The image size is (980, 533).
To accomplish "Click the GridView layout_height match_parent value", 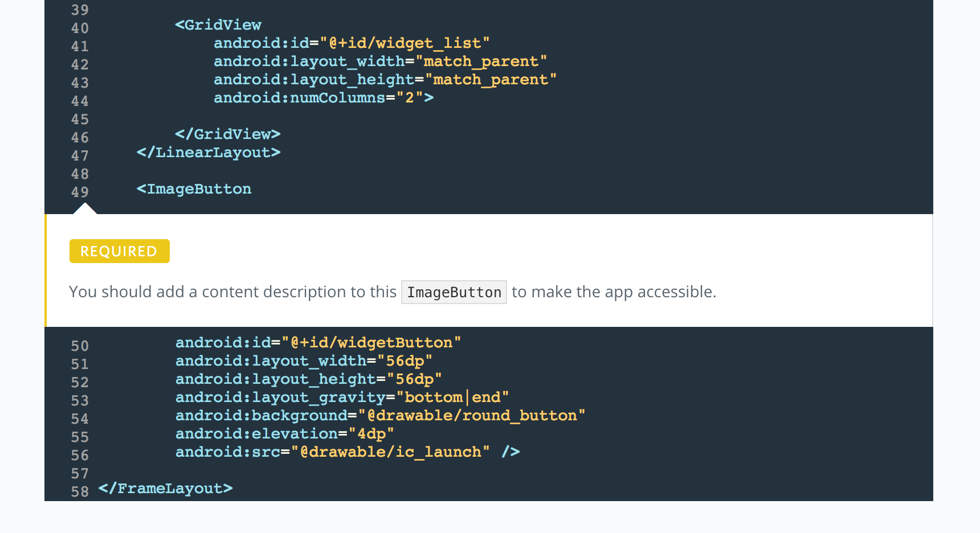I will tap(491, 80).
